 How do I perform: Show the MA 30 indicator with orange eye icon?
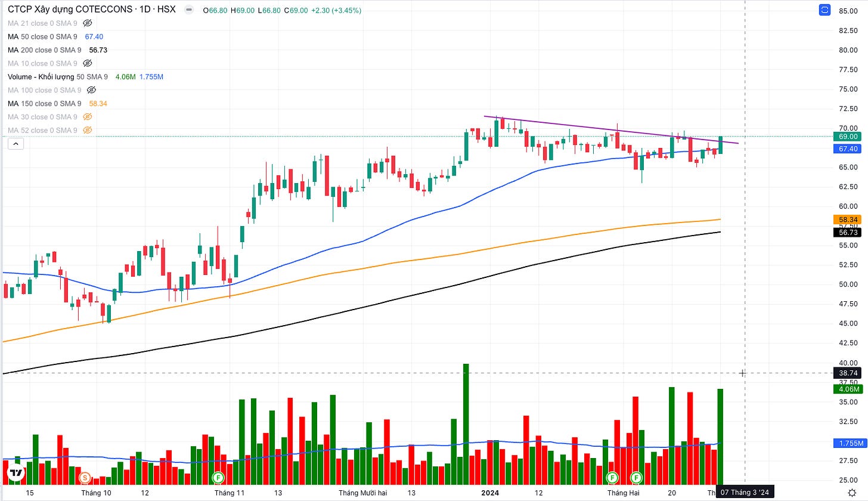point(87,117)
